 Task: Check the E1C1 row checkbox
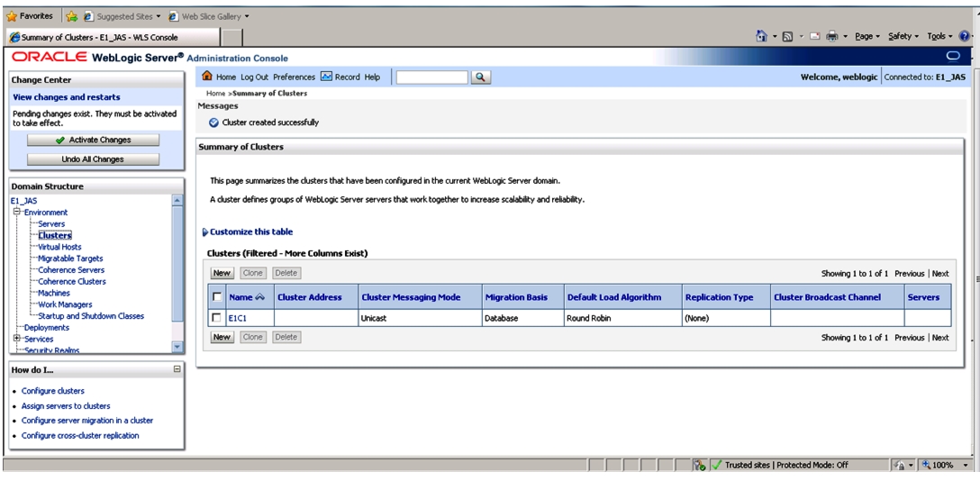coord(217,318)
